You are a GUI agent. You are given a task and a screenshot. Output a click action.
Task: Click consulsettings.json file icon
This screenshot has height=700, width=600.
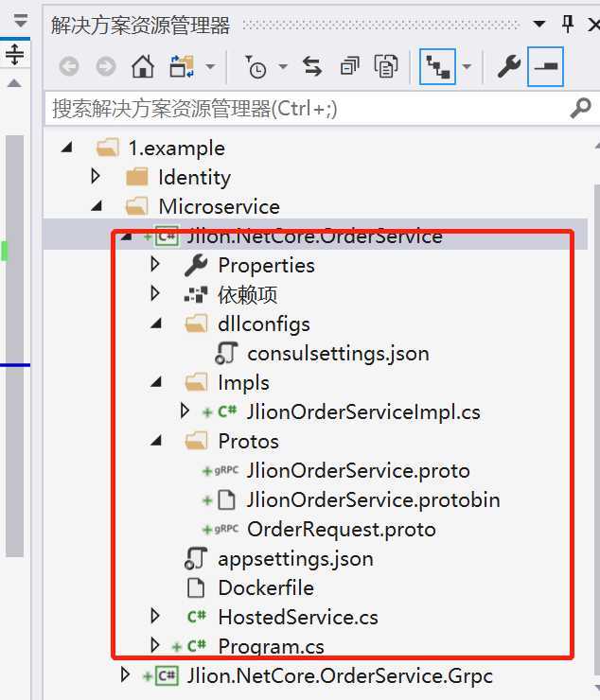point(226,353)
